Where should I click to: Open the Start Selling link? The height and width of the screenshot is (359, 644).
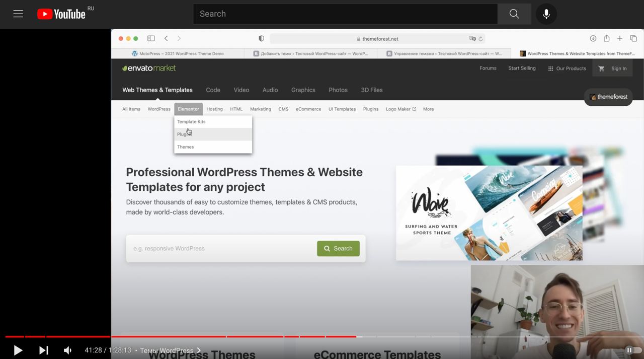pyautogui.click(x=522, y=68)
